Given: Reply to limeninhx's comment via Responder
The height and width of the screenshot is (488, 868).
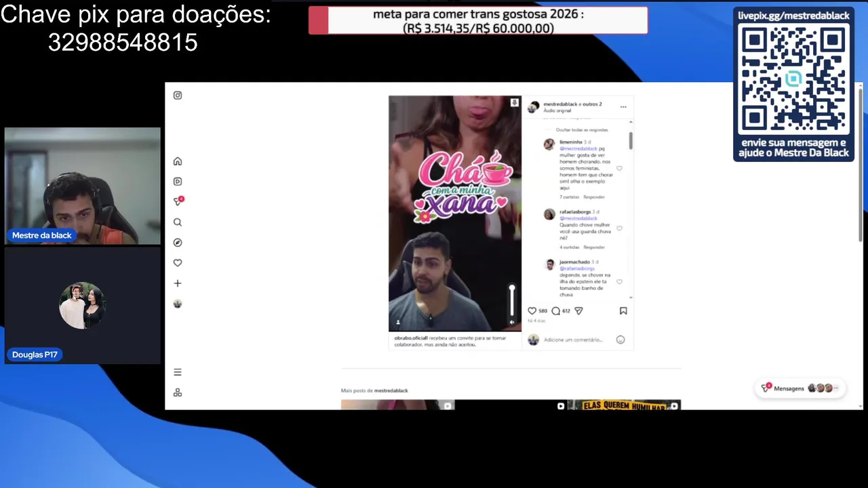Looking at the screenshot, I should (x=594, y=197).
